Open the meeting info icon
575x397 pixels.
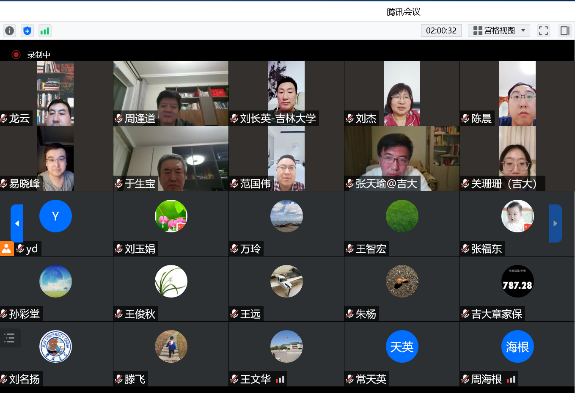10,30
